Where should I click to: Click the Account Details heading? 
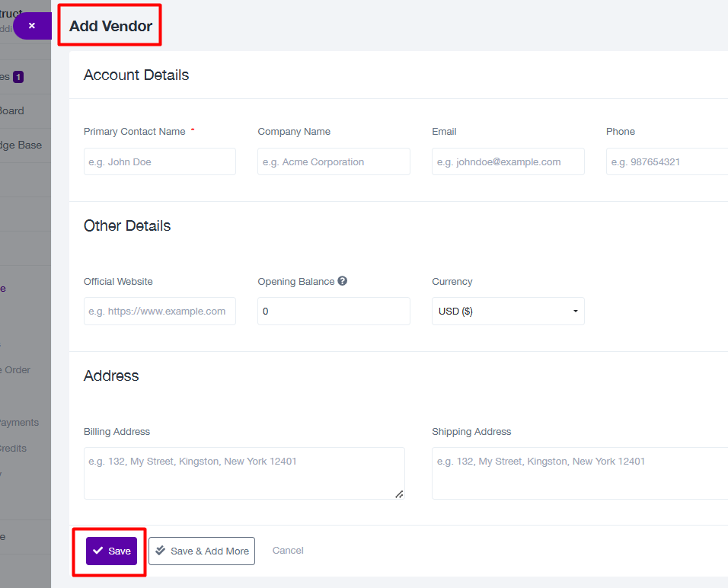click(x=136, y=75)
